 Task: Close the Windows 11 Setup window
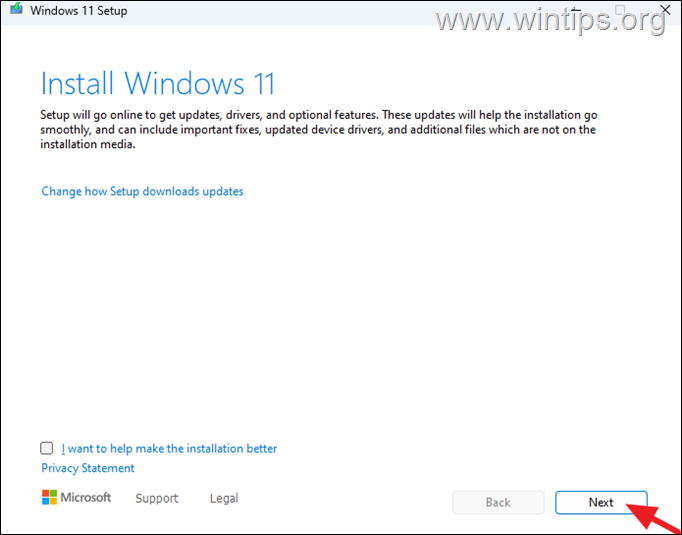tap(665, 10)
